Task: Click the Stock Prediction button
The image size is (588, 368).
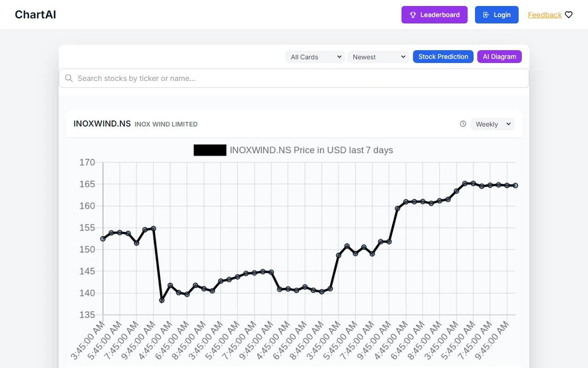Action: 443,57
